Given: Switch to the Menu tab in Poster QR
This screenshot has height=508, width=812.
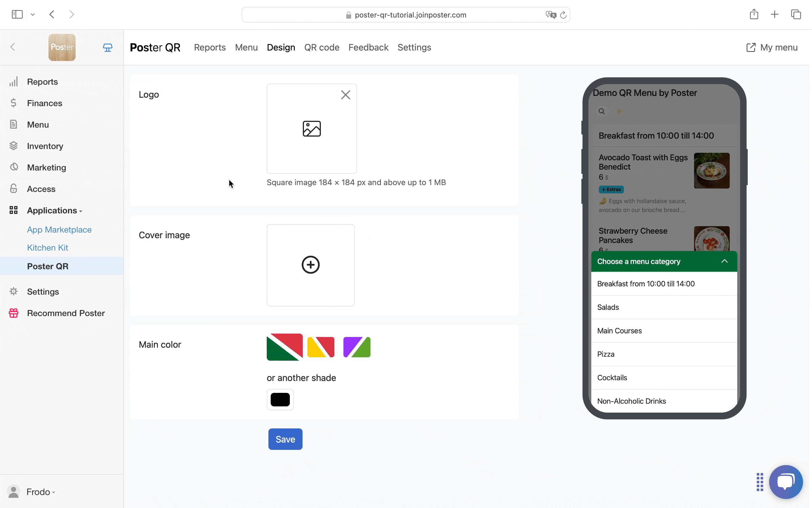Looking at the screenshot, I should pyautogui.click(x=246, y=47).
